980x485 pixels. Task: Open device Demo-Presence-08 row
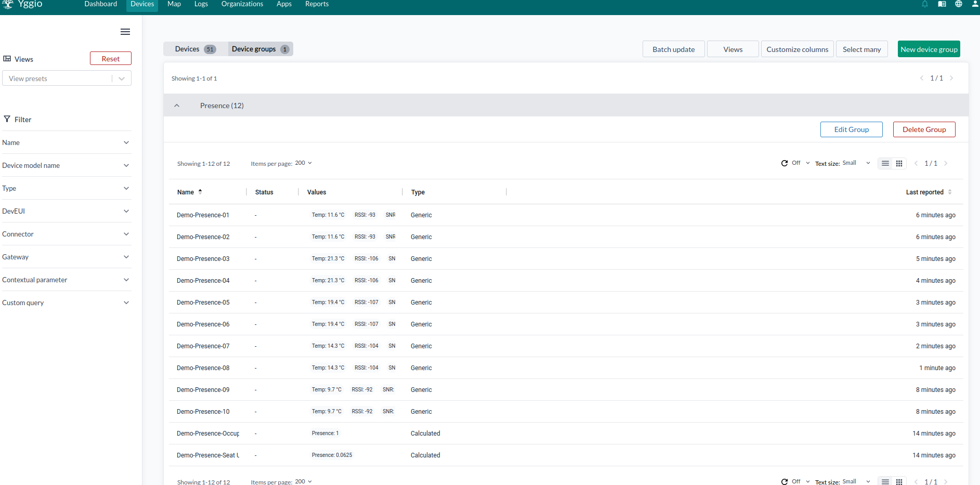[566, 368]
